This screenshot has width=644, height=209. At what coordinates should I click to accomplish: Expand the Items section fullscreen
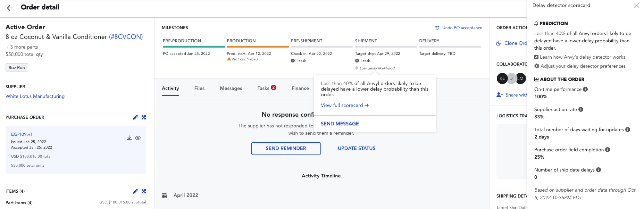click(x=144, y=191)
